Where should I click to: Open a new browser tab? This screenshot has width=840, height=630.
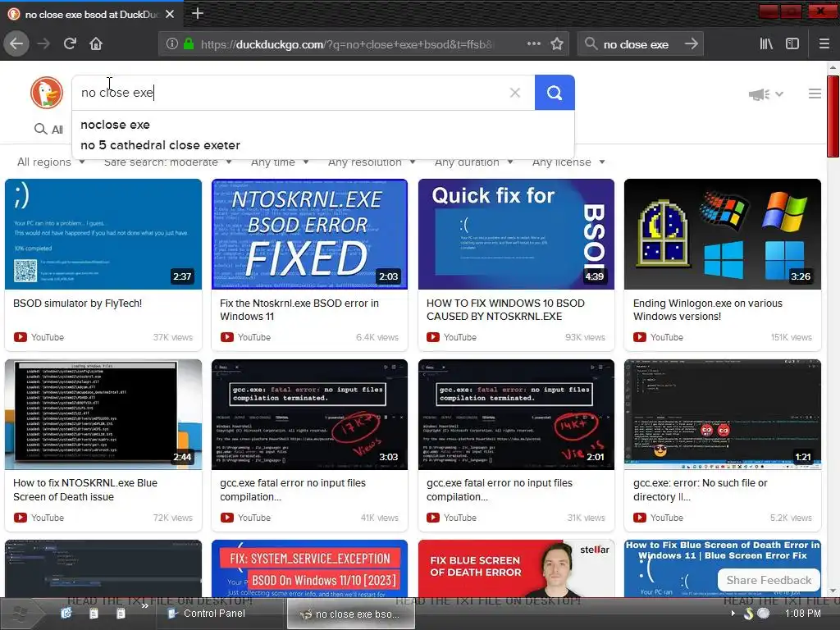197,13
